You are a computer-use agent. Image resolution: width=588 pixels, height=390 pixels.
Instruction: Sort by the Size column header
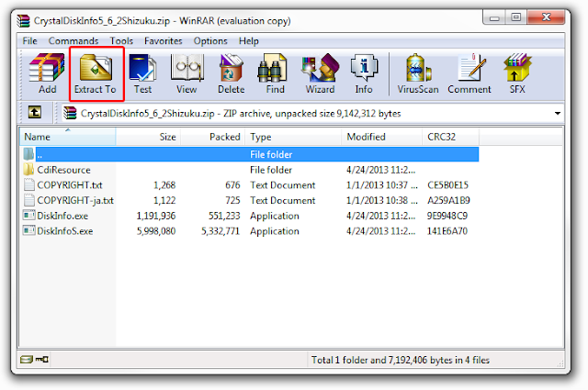pyautogui.click(x=148, y=137)
